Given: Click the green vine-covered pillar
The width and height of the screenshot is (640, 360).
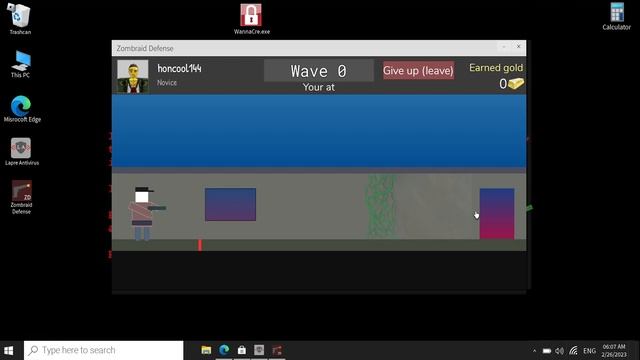Looking at the screenshot, I should click(382, 206).
